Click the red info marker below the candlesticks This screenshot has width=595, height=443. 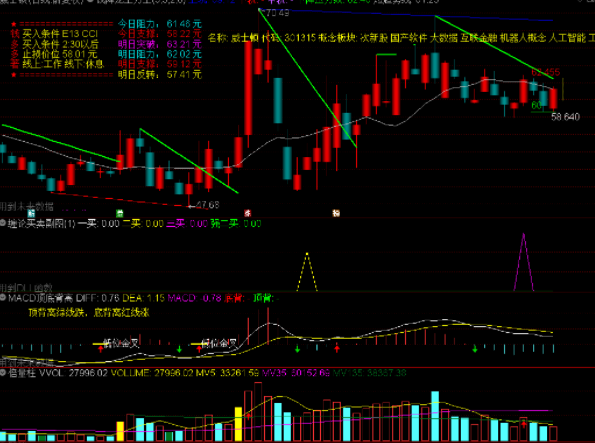[247, 213]
